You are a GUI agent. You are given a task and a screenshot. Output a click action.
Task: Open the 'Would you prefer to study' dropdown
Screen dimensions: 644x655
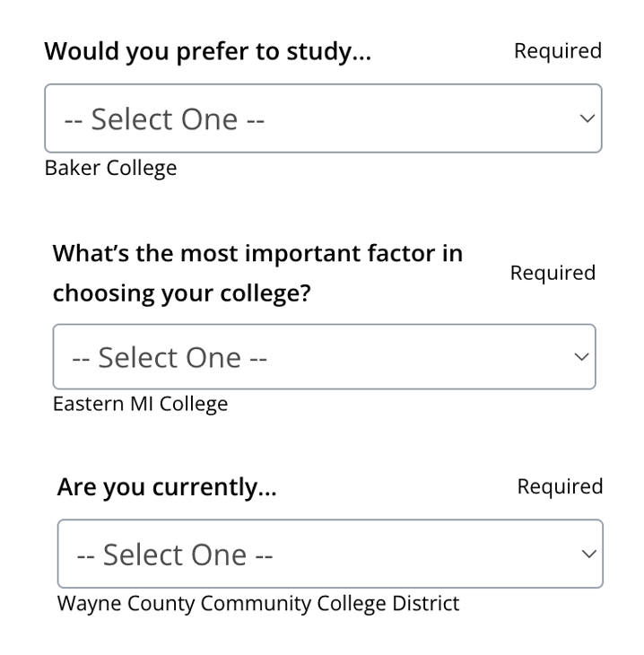(323, 118)
